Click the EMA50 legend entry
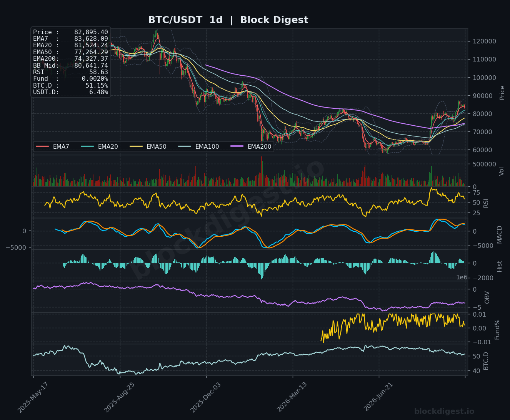The image size is (510, 420). pyautogui.click(x=148, y=146)
